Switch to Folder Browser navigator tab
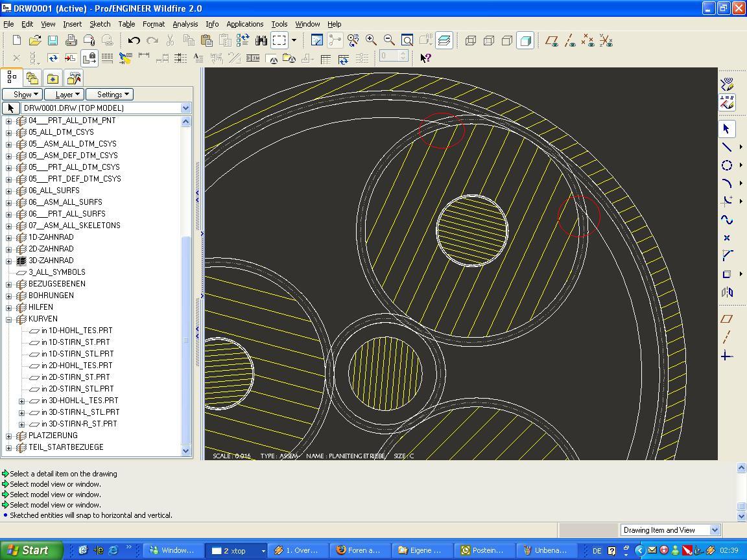This screenshot has height=560, width=747. [32, 78]
